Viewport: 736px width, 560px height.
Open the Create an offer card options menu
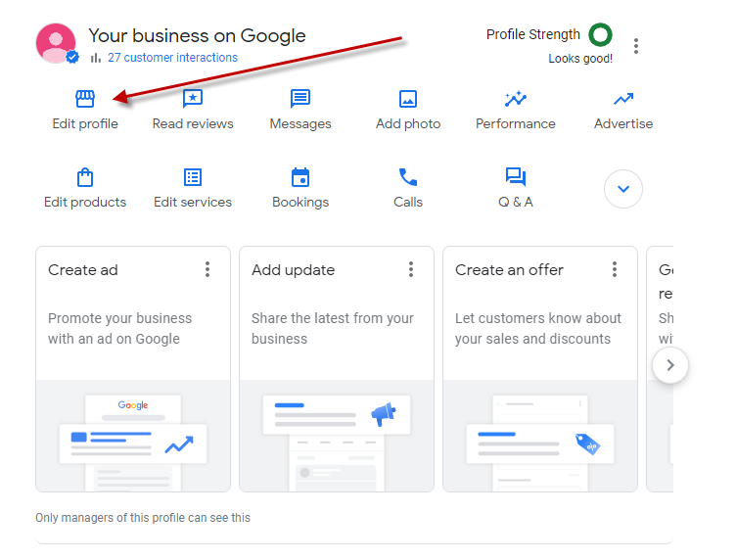point(615,269)
